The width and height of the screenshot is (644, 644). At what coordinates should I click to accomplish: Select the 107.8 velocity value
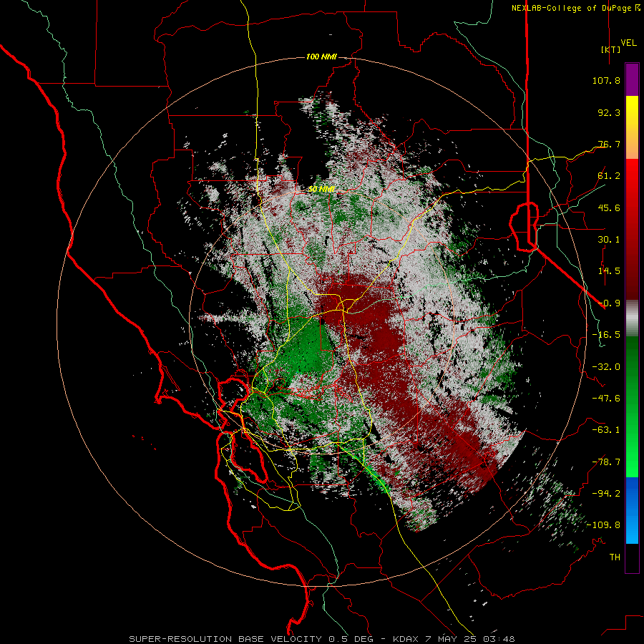coord(606,80)
